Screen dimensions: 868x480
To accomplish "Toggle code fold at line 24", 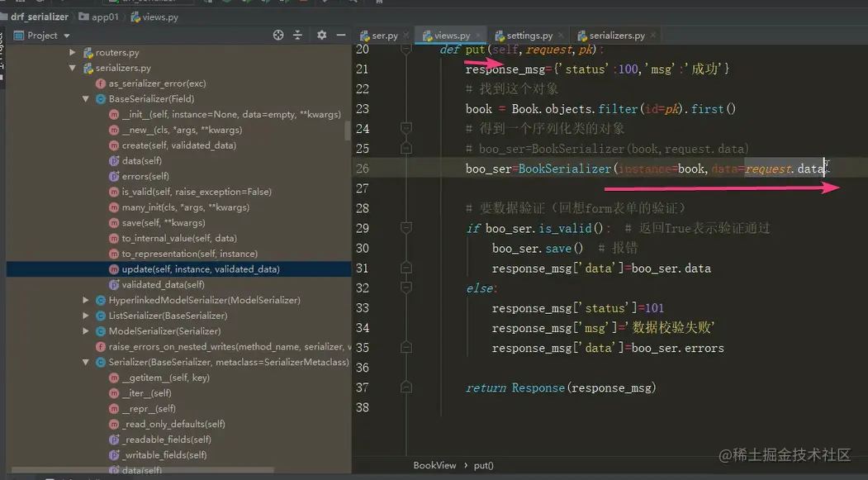I will coord(406,128).
